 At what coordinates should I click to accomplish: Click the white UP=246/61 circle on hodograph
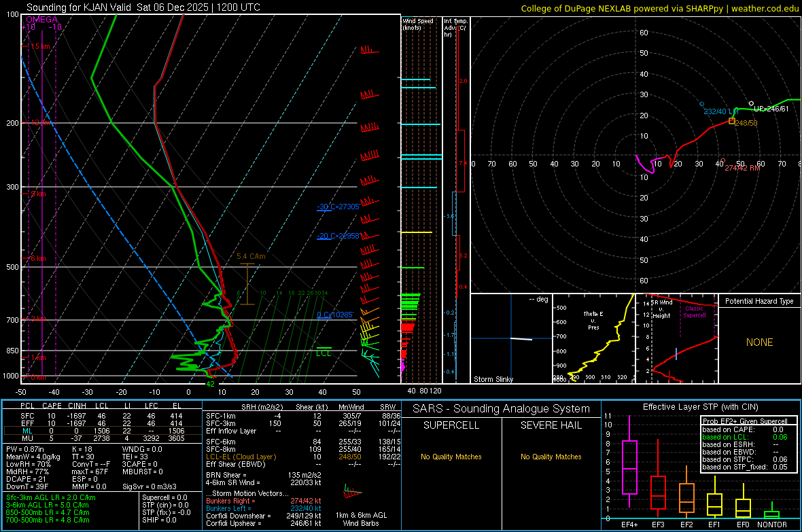(751, 104)
